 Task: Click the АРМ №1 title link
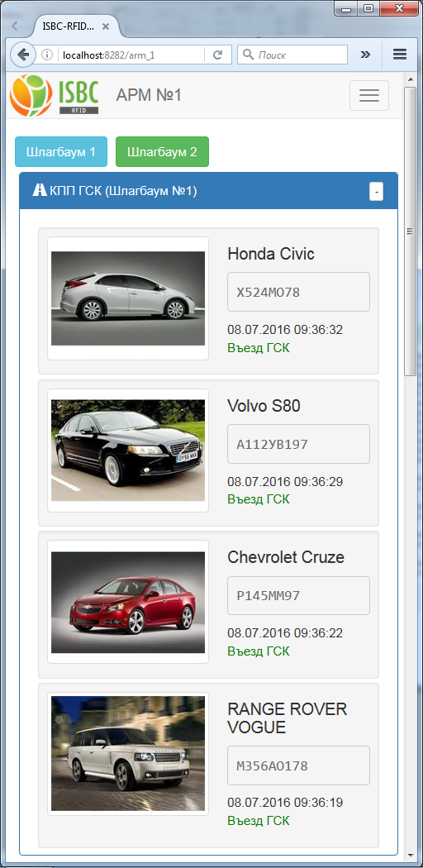click(149, 95)
